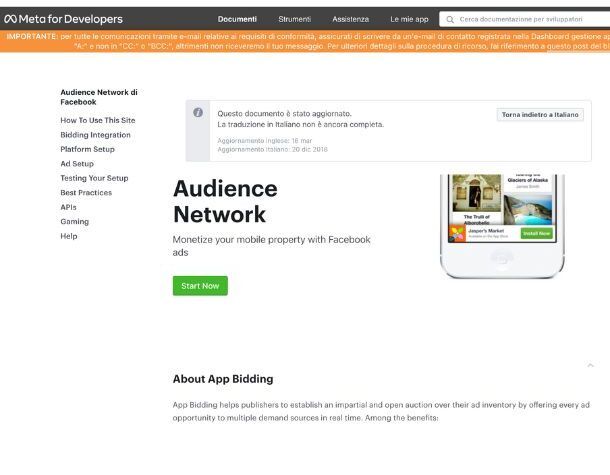This screenshot has height=475, width=610.
Task: Focus the documentation search field
Action: point(524,19)
